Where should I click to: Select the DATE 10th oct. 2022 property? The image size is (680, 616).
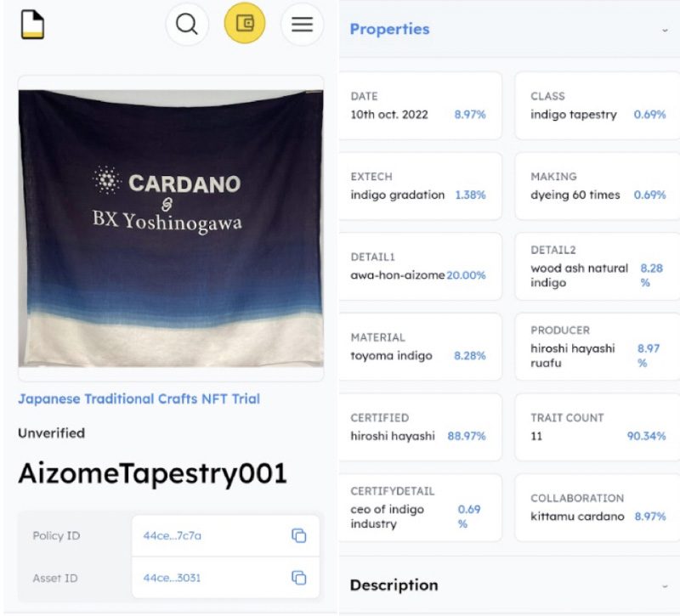pos(420,105)
